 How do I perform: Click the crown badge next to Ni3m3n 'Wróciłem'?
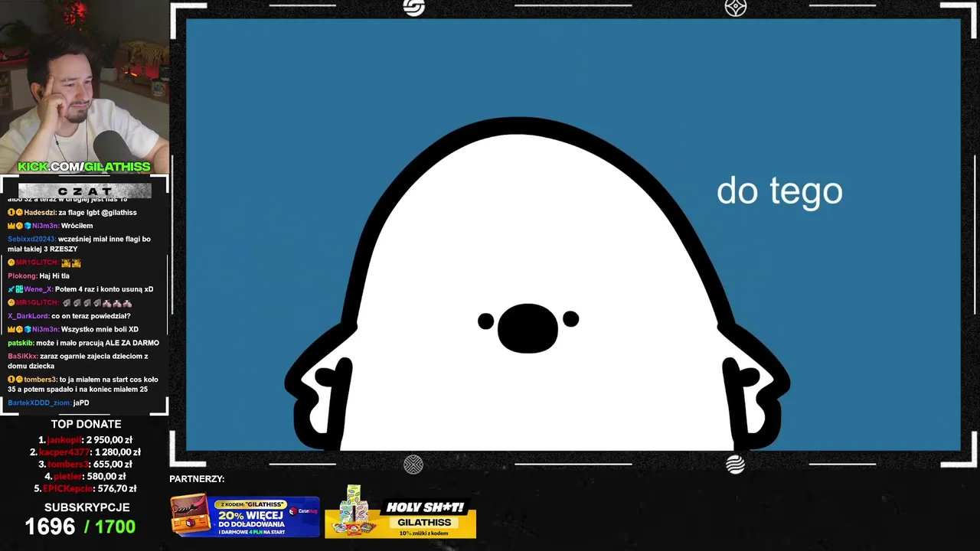[x=11, y=226]
